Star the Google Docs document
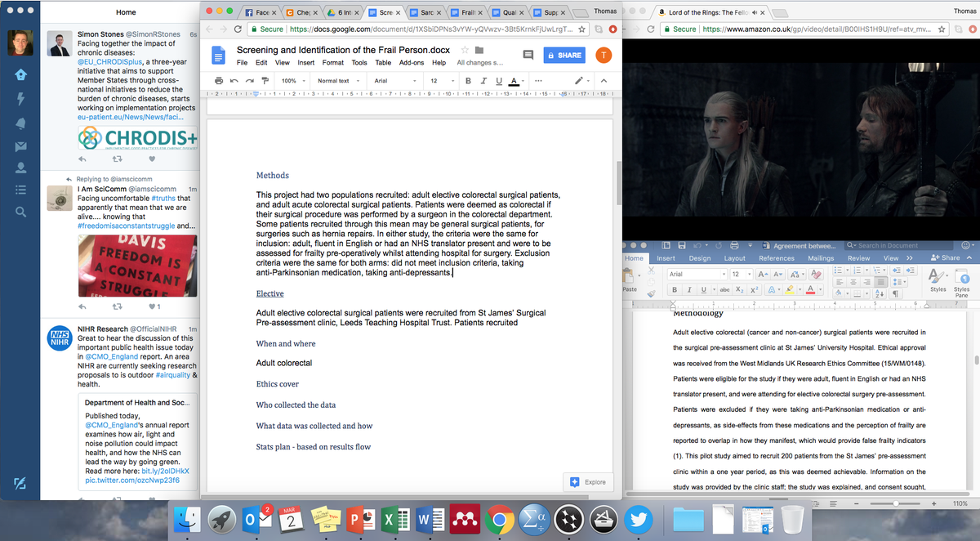 [465, 50]
